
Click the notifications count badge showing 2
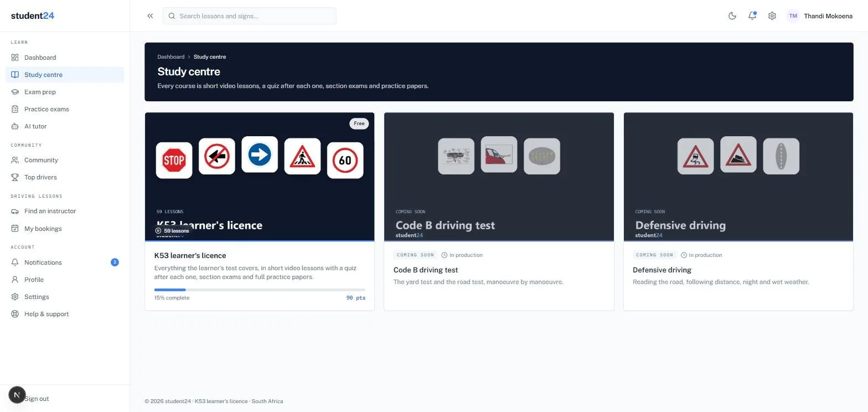click(x=115, y=262)
